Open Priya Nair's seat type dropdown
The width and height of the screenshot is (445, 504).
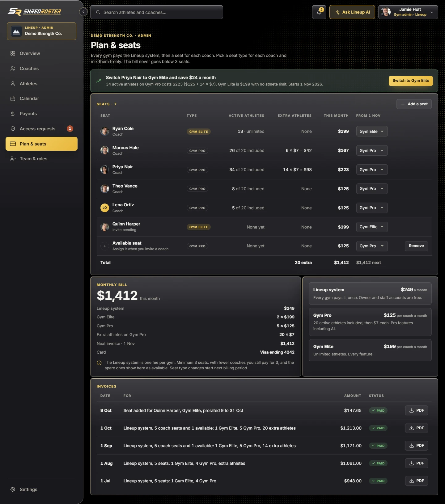point(372,170)
